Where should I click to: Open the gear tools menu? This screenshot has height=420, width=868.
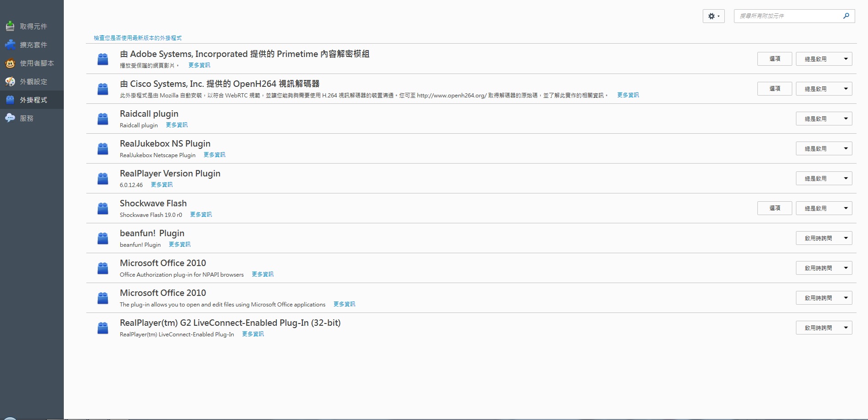(x=713, y=16)
